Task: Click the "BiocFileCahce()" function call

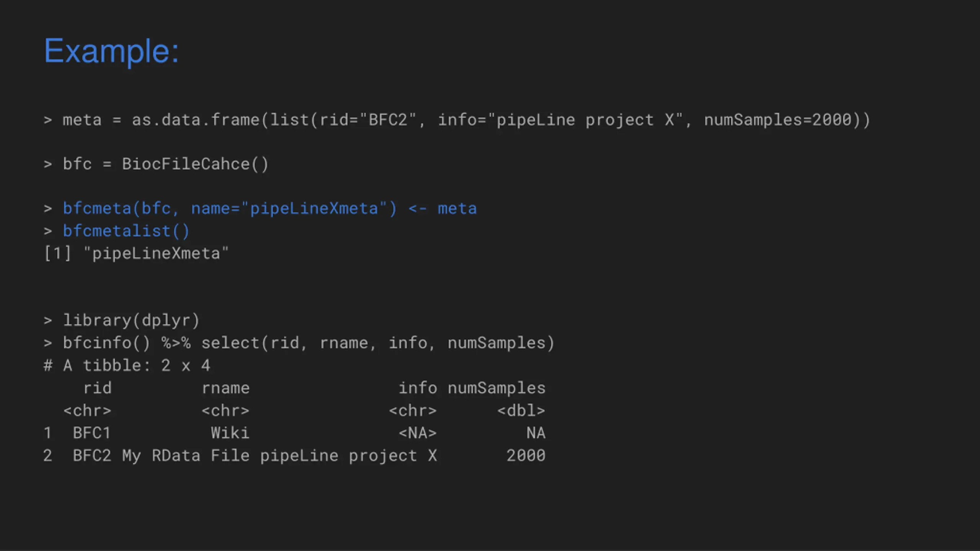Action: tap(195, 164)
